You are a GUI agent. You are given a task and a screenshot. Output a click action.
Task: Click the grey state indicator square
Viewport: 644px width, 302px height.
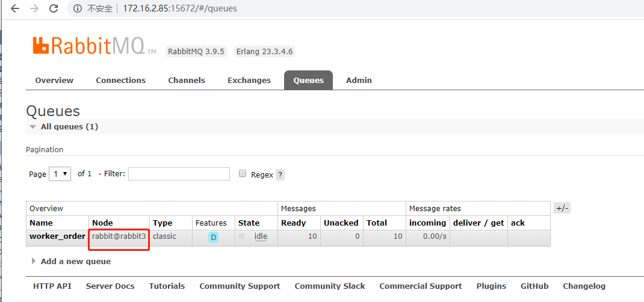click(241, 236)
